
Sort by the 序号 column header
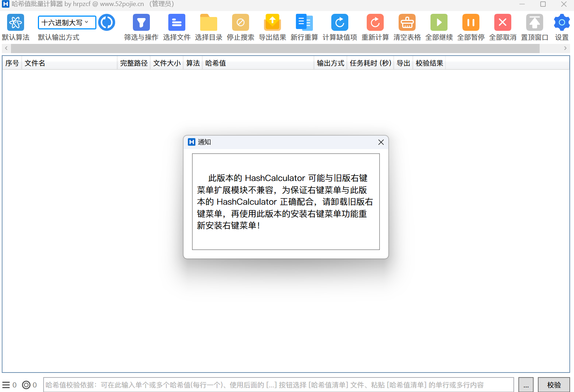point(12,63)
